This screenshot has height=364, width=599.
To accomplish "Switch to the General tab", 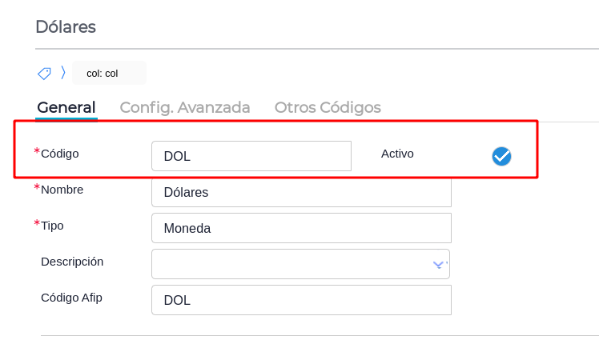I will click(x=66, y=107).
